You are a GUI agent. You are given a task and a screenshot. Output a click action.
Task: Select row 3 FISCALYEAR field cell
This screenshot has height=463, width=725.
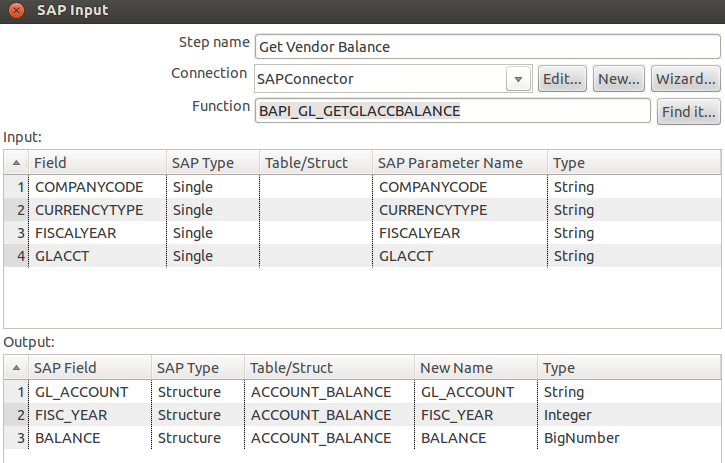click(x=96, y=233)
